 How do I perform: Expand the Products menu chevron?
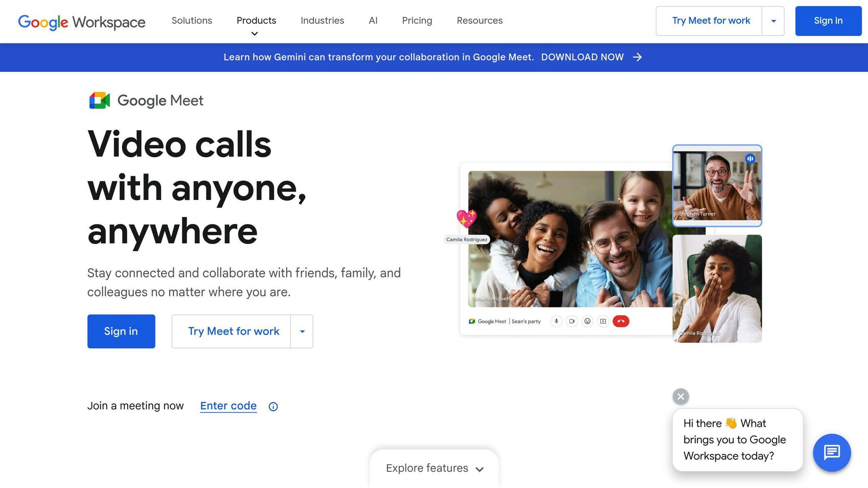tap(254, 33)
